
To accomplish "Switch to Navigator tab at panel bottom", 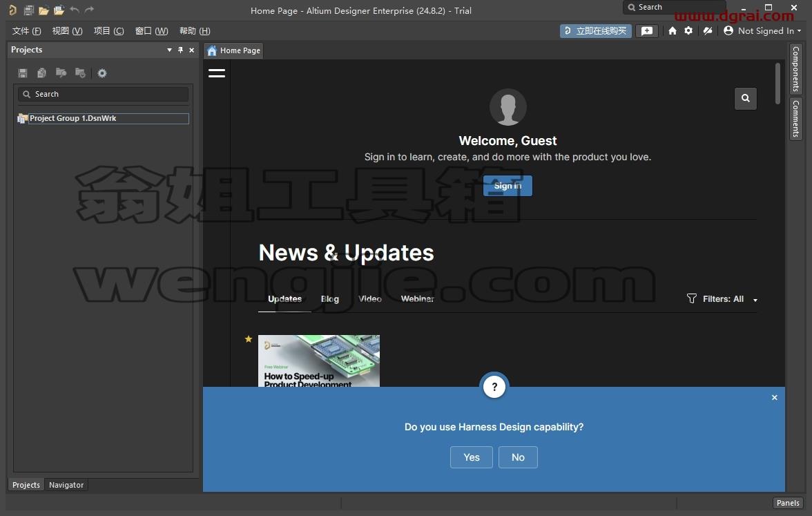I will pyautogui.click(x=66, y=485).
